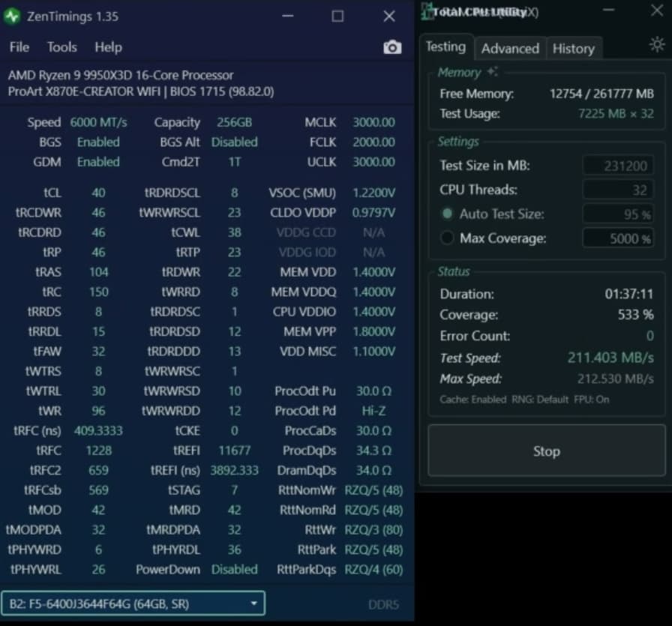Click the "RZQ/3 (80)" RttWr value

tap(373, 529)
